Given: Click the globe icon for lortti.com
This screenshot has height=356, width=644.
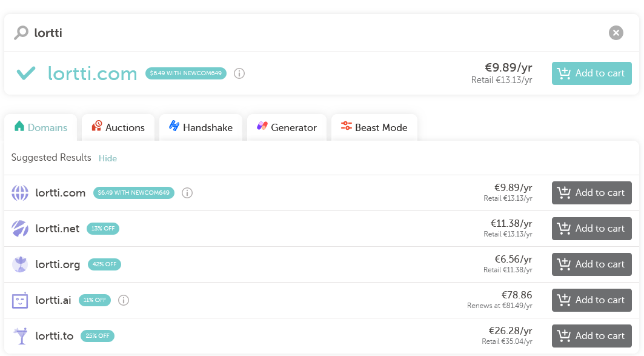Looking at the screenshot, I should pos(20,193).
